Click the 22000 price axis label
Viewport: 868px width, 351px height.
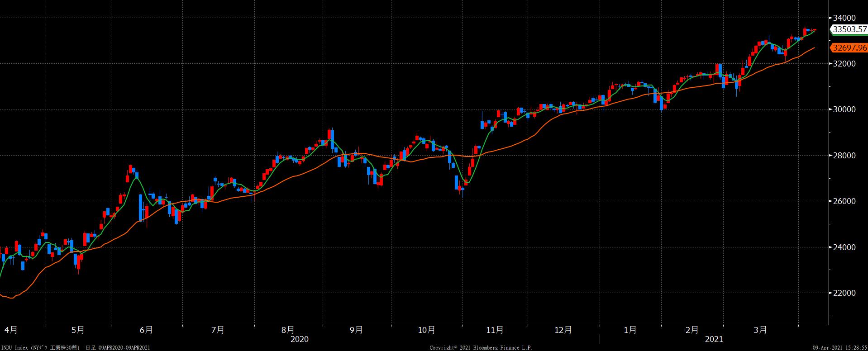tap(844, 293)
